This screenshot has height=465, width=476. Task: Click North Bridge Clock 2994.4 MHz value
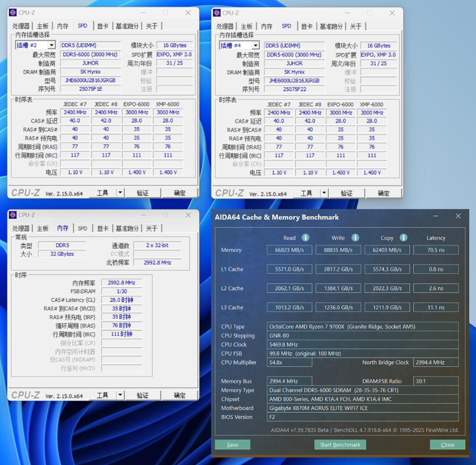pos(436,363)
